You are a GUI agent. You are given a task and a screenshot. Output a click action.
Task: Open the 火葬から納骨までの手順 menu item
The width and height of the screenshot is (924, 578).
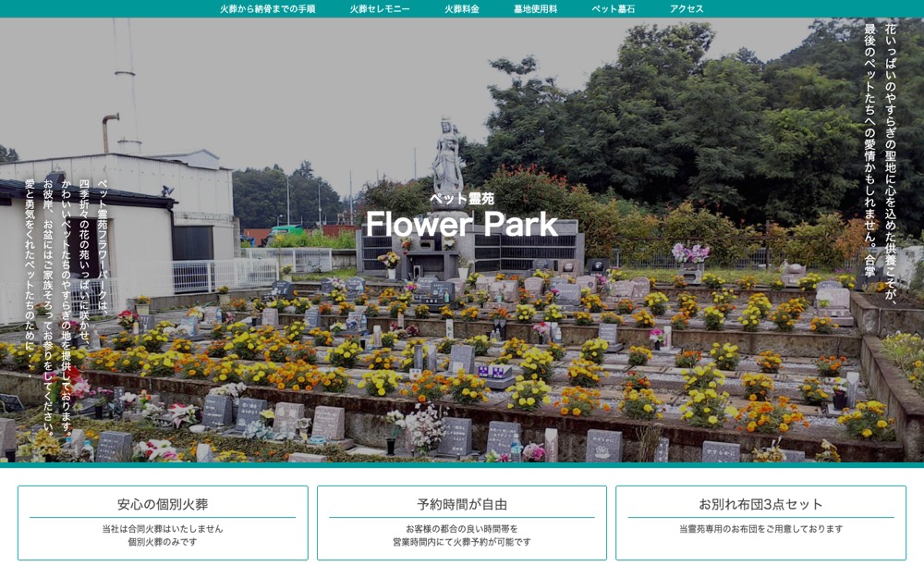coord(268,9)
